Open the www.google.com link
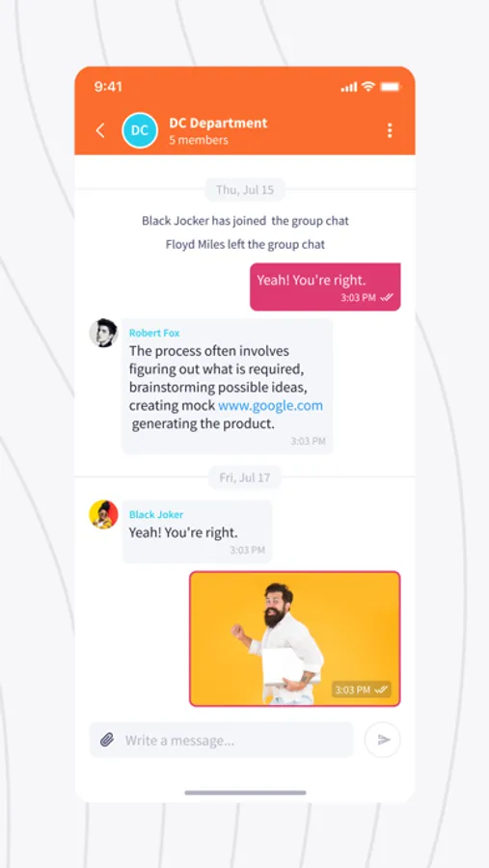 [270, 405]
